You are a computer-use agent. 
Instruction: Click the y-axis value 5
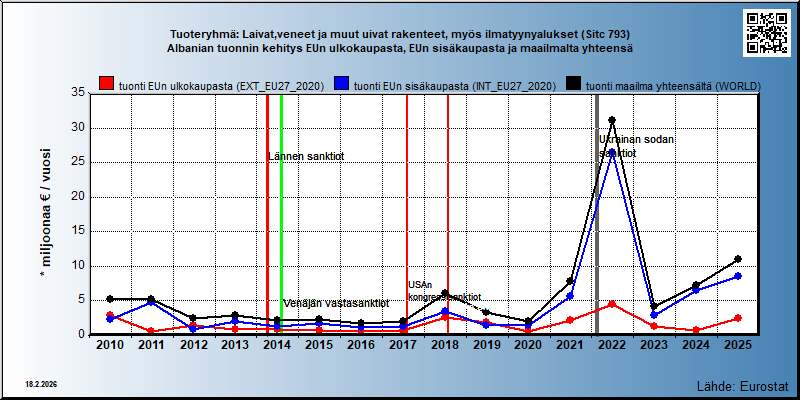click(x=82, y=300)
